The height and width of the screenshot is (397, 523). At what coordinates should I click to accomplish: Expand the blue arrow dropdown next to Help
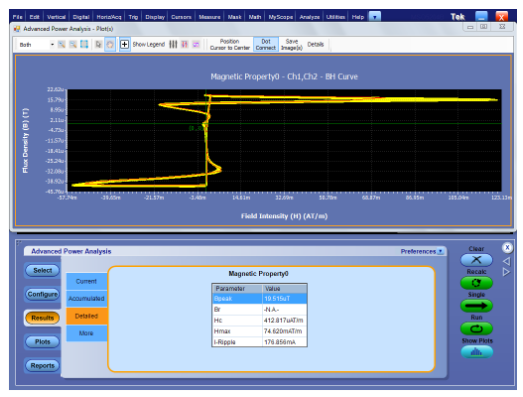tap(375, 17)
